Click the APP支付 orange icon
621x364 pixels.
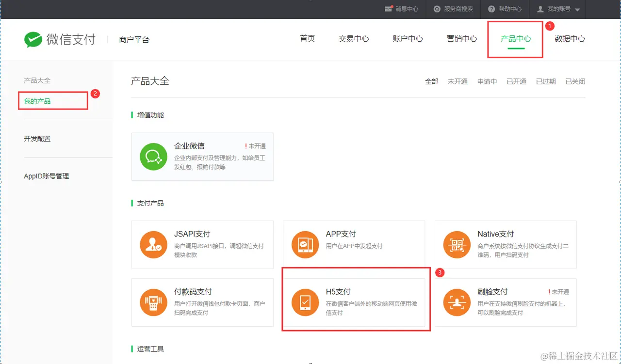pyautogui.click(x=305, y=245)
